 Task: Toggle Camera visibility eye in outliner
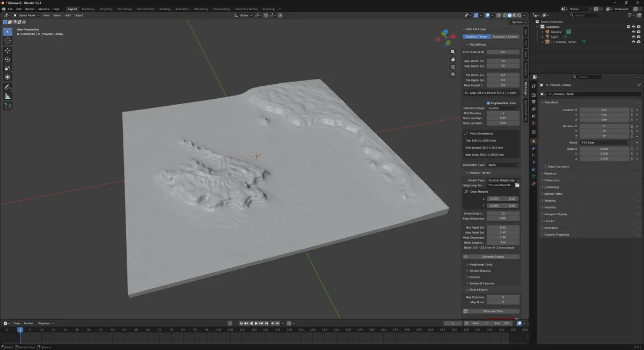click(x=633, y=32)
